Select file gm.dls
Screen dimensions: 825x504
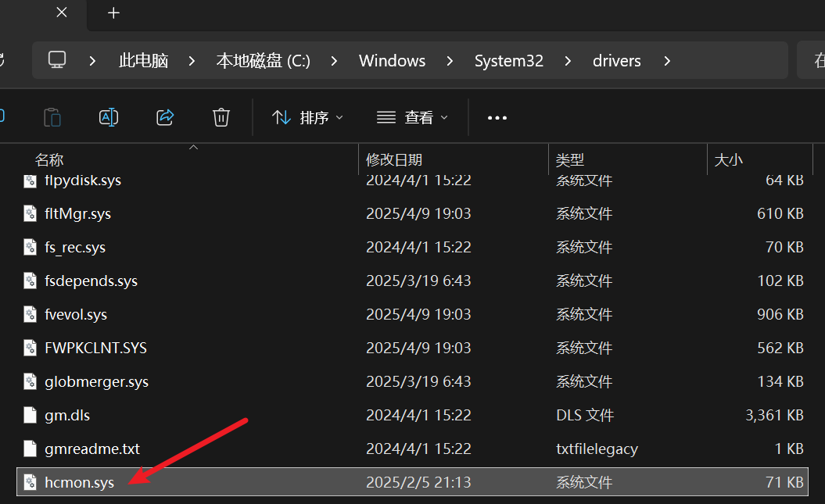pyautogui.click(x=67, y=415)
